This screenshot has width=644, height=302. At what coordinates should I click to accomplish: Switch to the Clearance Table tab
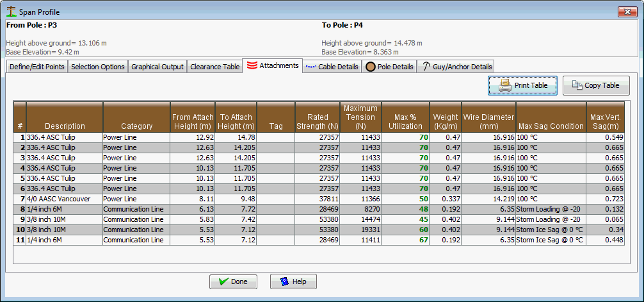pos(215,67)
